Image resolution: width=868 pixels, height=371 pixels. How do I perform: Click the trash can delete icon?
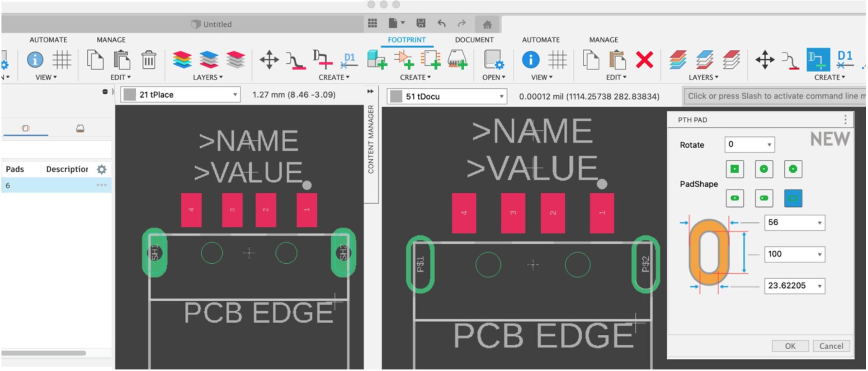coord(148,59)
